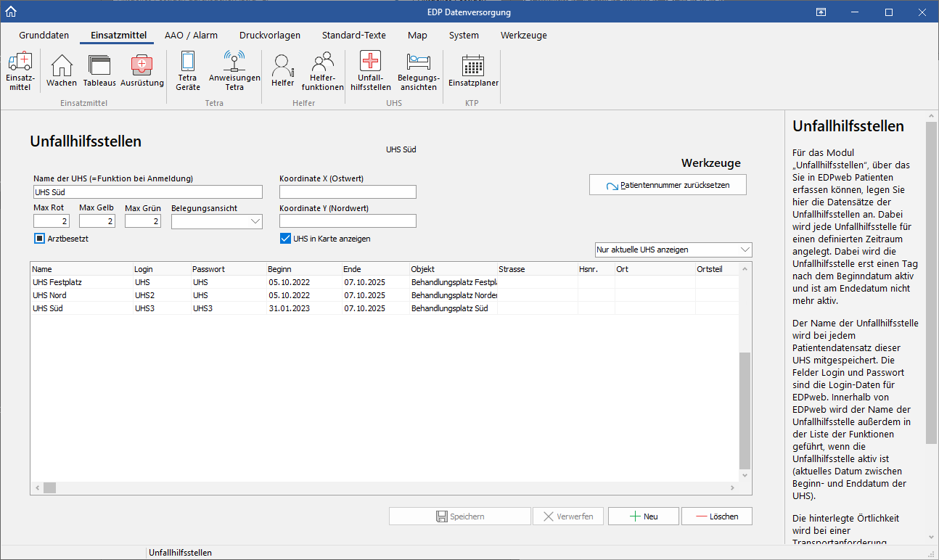Viewport: 939px width, 560px height.
Task: Delete entry with Löschen button
Action: pos(716,516)
